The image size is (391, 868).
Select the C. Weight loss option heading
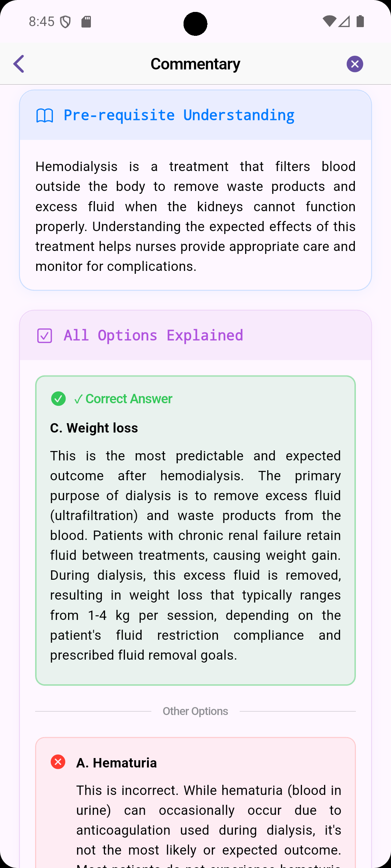coord(94,428)
